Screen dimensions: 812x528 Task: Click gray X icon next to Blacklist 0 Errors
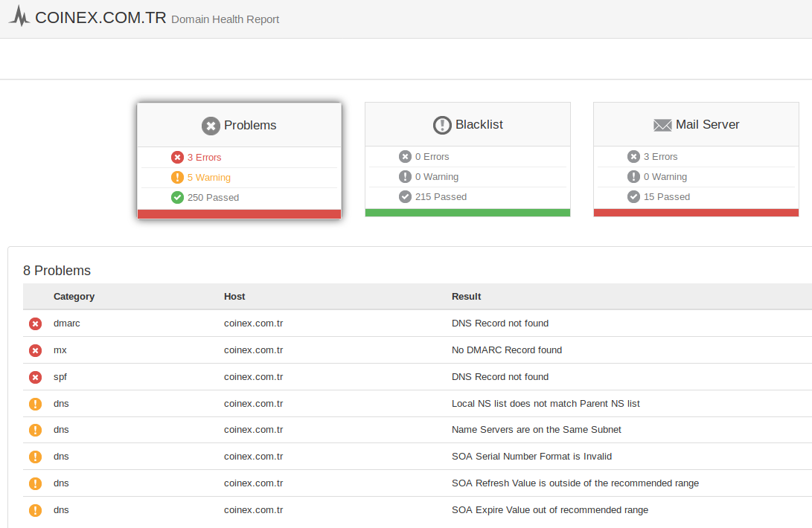click(405, 156)
